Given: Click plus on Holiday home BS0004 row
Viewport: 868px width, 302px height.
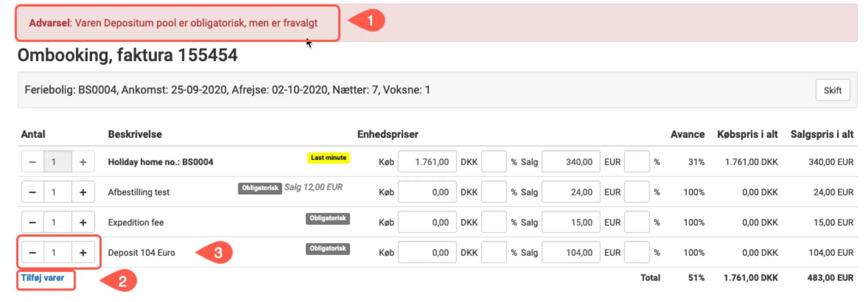Looking at the screenshot, I should click(83, 162).
